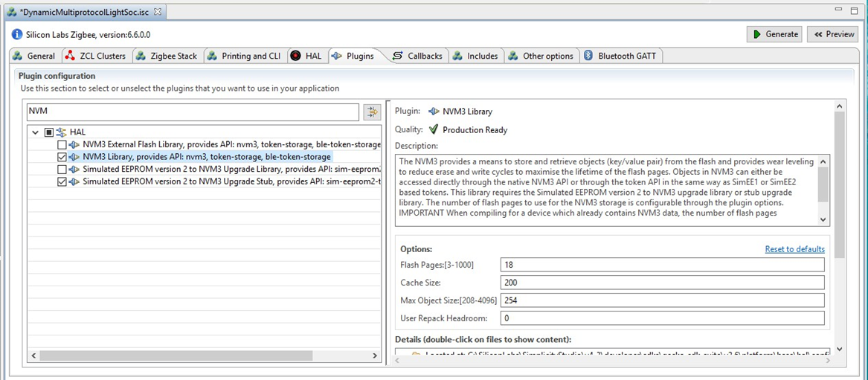868x380 pixels.
Task: Click the Callbacks tab icon
Action: (398, 56)
